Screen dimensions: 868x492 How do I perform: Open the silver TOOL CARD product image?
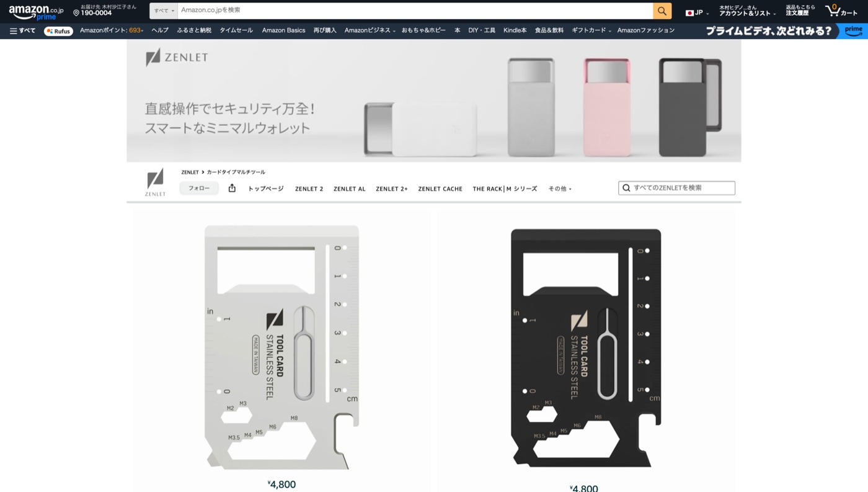tap(282, 346)
